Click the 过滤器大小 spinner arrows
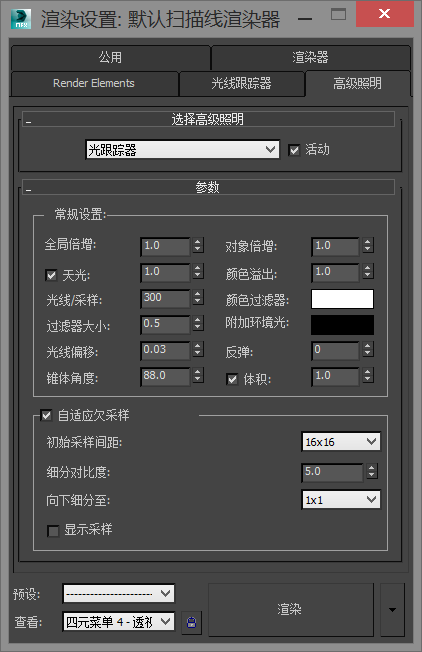The width and height of the screenshot is (422, 652). [x=198, y=324]
